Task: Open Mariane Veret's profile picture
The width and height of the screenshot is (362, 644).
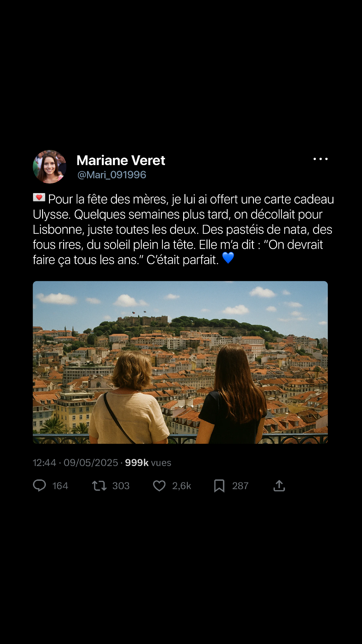Action: click(x=50, y=167)
